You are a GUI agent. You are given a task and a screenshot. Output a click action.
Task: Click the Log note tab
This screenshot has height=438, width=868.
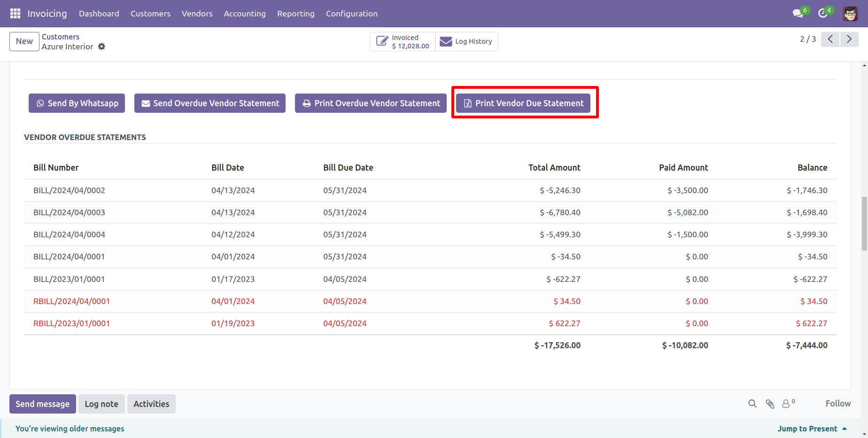(x=101, y=404)
